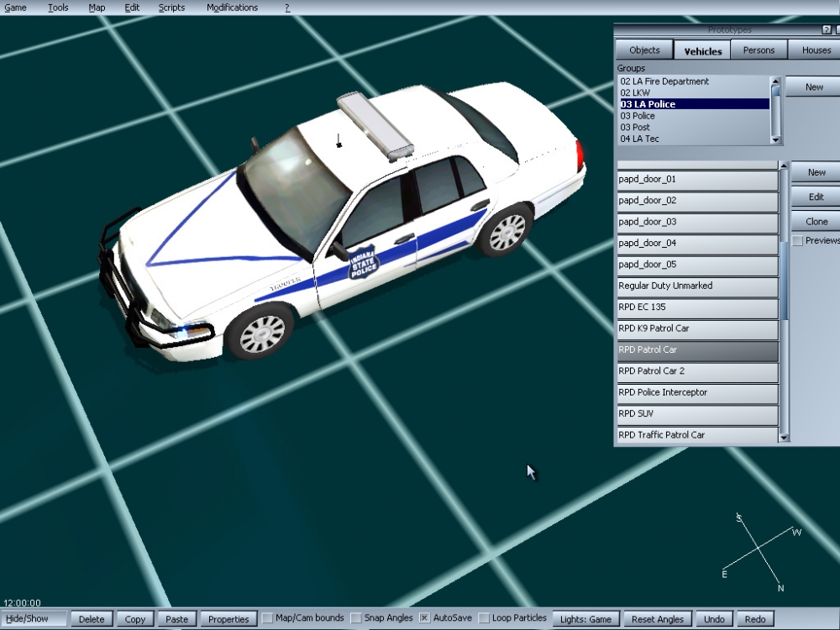
Task: Switch to the Houses tab
Action: [x=816, y=50]
